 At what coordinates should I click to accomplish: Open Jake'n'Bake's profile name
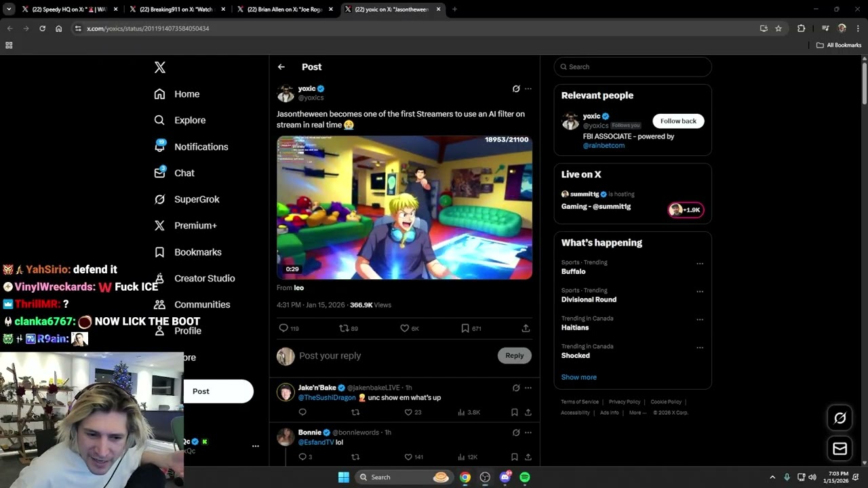(317, 388)
